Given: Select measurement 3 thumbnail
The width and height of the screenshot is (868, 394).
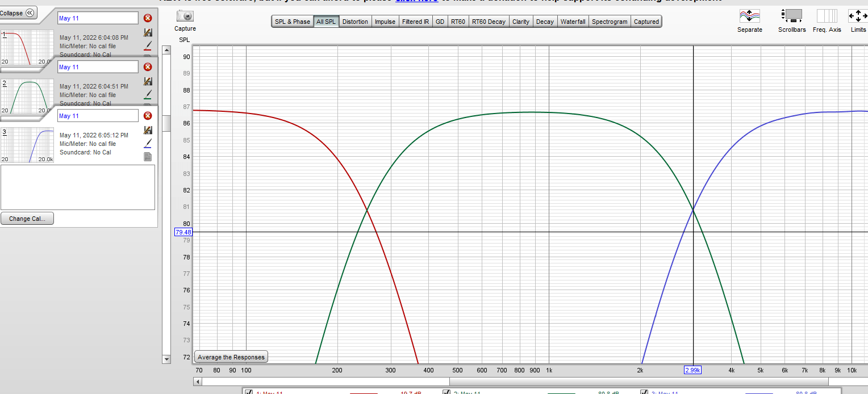Looking at the screenshot, I should pyautogui.click(x=27, y=145).
